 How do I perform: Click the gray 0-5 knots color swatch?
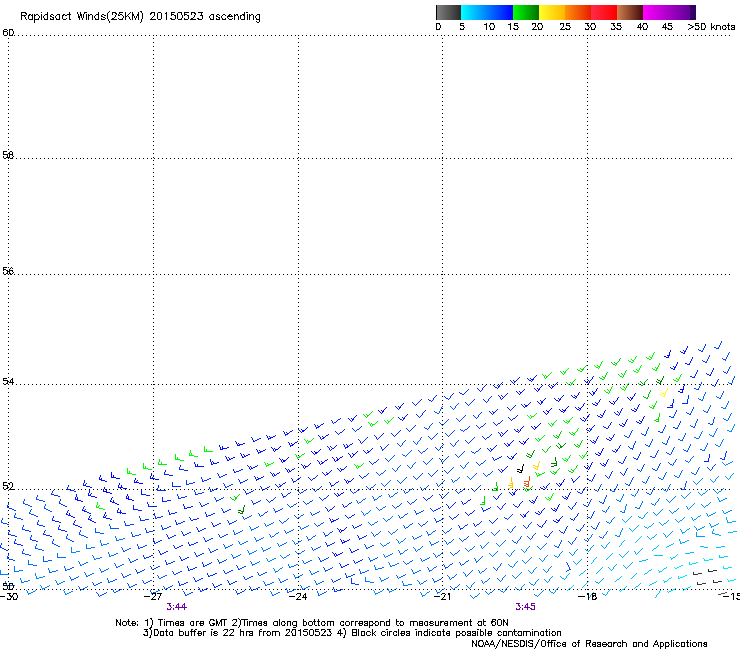point(448,12)
